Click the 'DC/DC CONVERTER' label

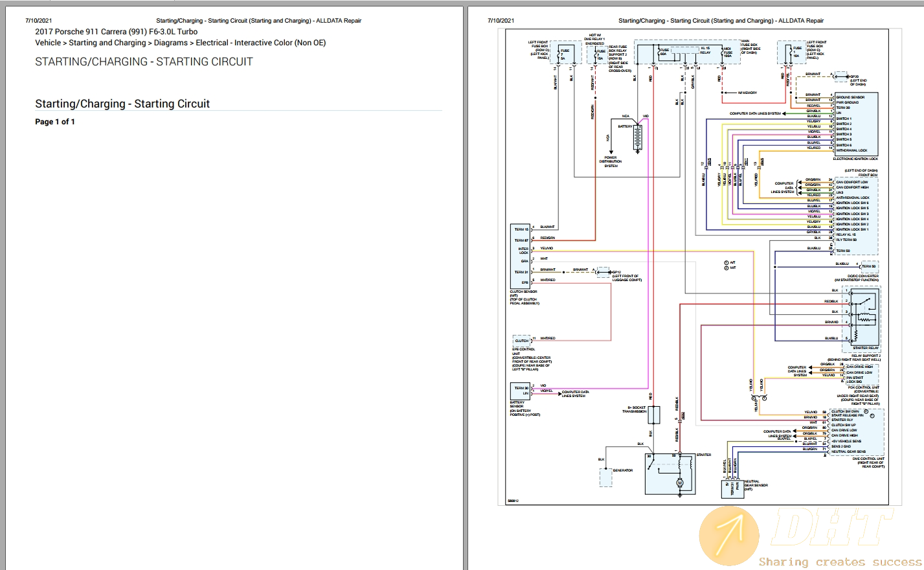click(863, 276)
